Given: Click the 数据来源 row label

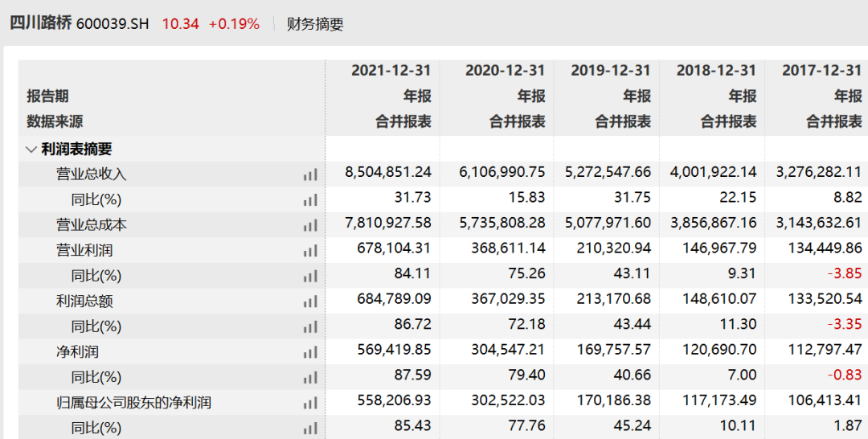Looking at the screenshot, I should [55, 121].
